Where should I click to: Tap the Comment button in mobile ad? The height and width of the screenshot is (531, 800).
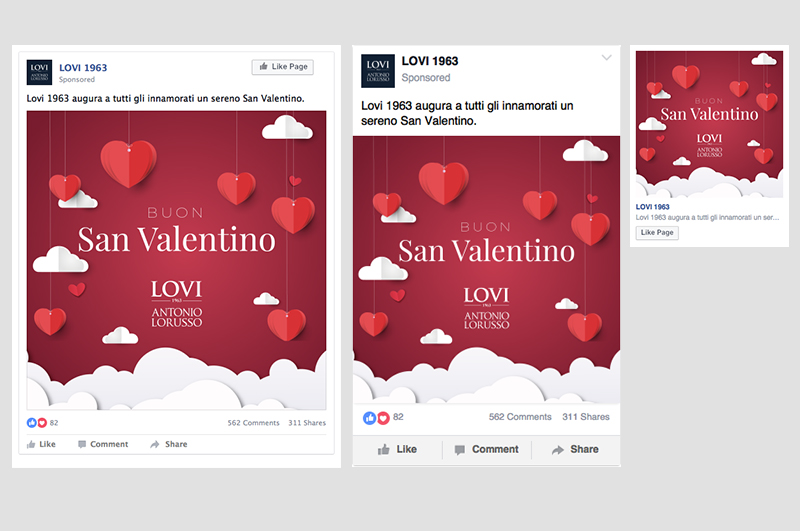pos(487,449)
